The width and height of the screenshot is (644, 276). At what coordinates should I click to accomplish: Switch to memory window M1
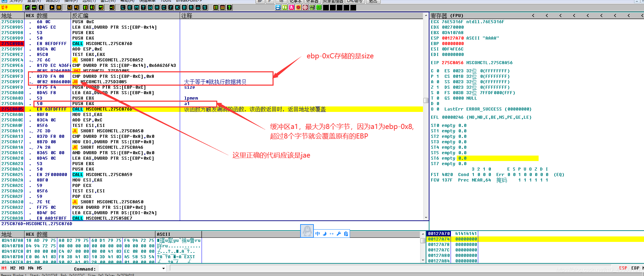click(4, 268)
